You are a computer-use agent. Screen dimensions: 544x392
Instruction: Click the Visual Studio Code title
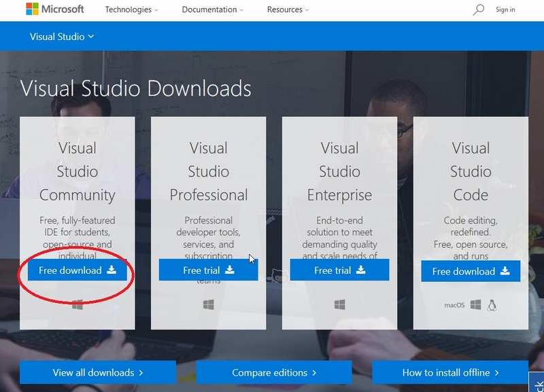[471, 172]
